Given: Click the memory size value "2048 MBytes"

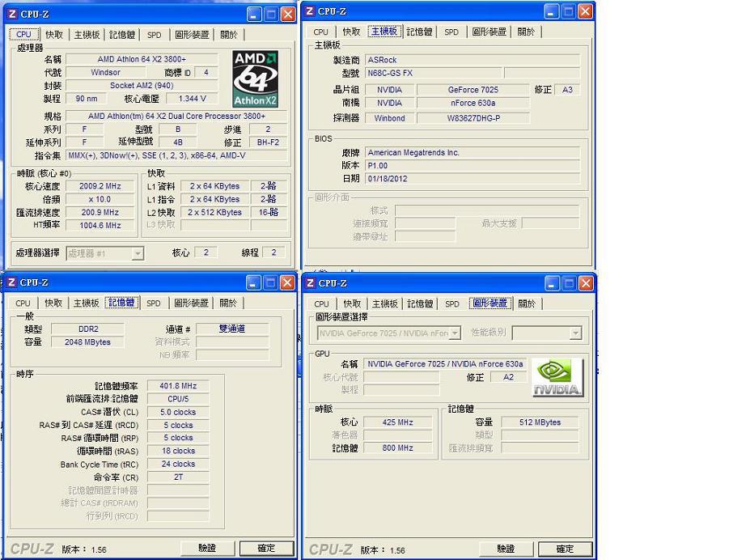Looking at the screenshot, I should (88, 342).
